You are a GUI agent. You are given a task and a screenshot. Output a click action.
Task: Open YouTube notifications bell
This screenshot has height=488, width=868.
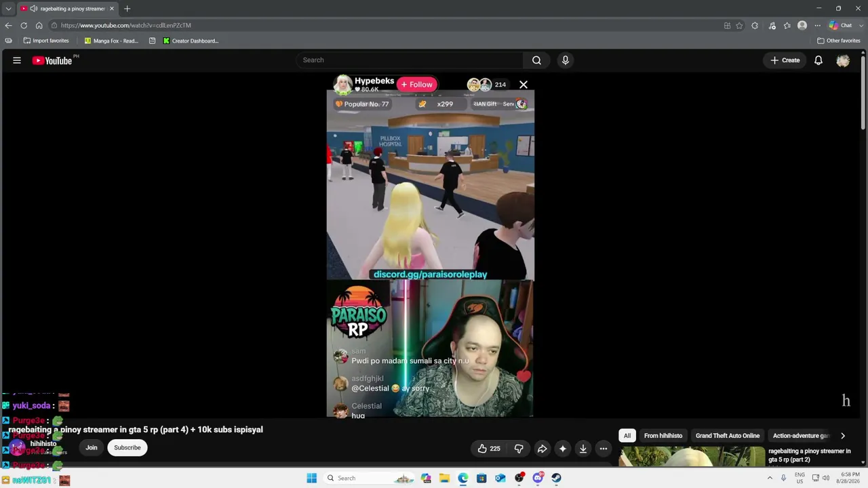[818, 60]
